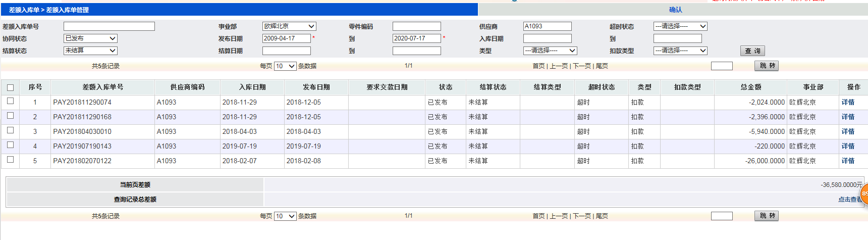Screen dimensions: 868x240
Task: Click the 查询 search button
Action: coord(752,51)
